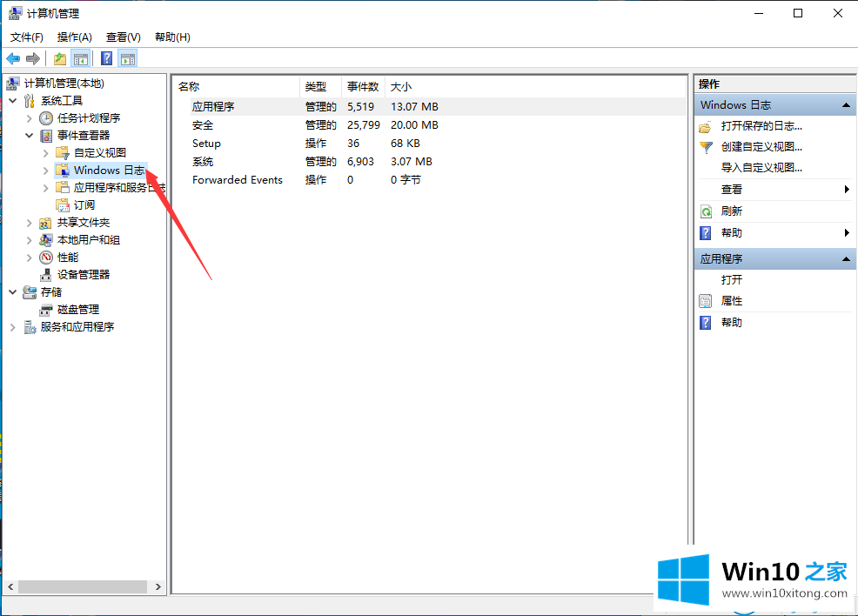The image size is (858, 616).
Task: Click the 应用程序和服务日志 folder icon
Action: [63, 188]
